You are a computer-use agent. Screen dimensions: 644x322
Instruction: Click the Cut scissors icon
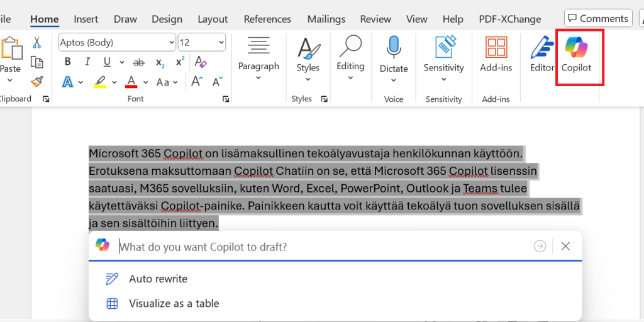37,43
